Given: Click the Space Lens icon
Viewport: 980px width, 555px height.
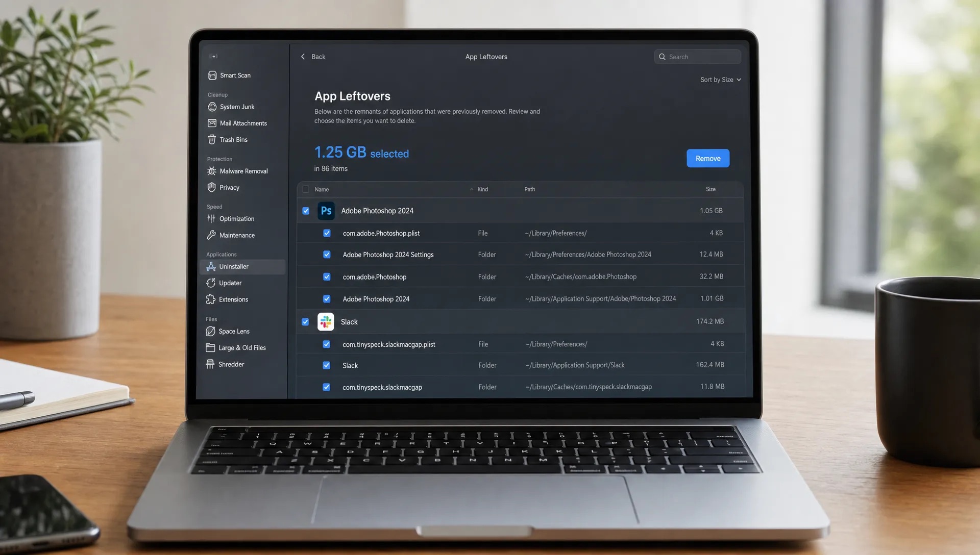Looking at the screenshot, I should pos(210,331).
